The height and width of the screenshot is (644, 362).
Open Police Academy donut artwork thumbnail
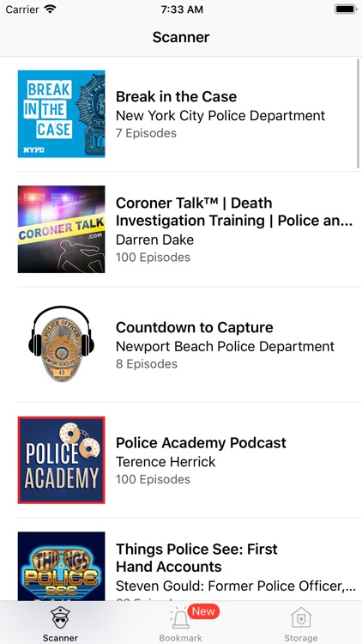[61, 460]
